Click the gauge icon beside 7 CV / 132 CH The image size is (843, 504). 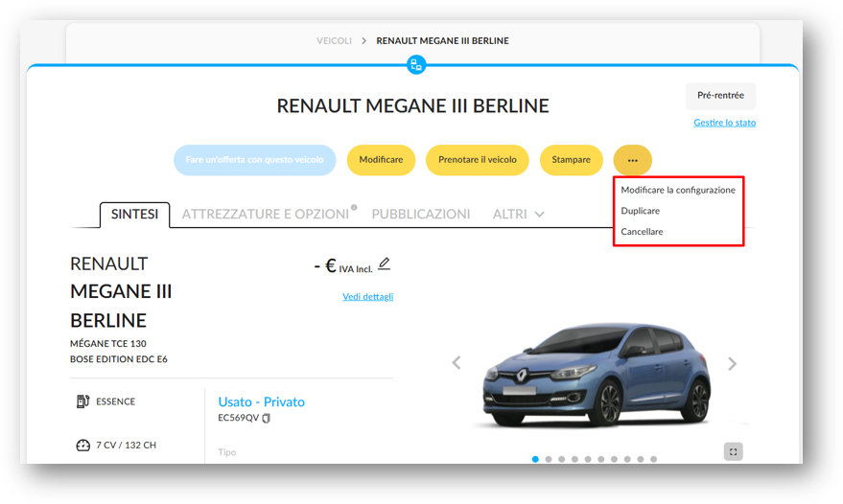coord(82,445)
